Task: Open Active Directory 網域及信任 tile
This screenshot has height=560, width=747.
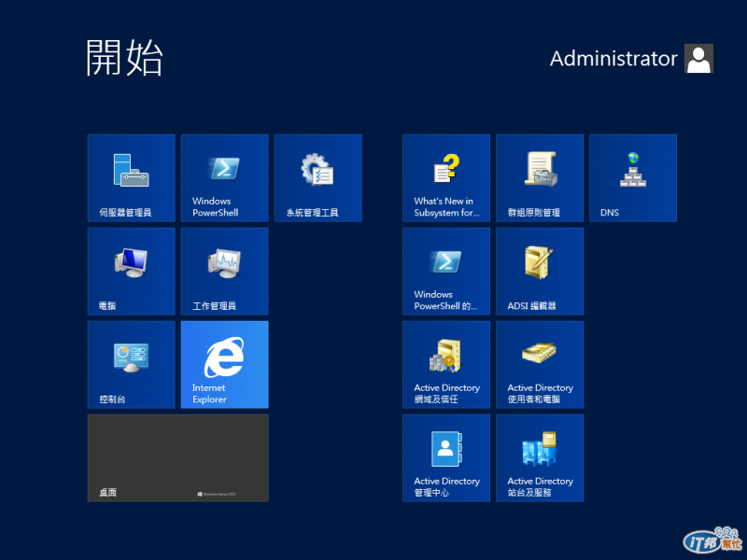Action: click(x=446, y=364)
